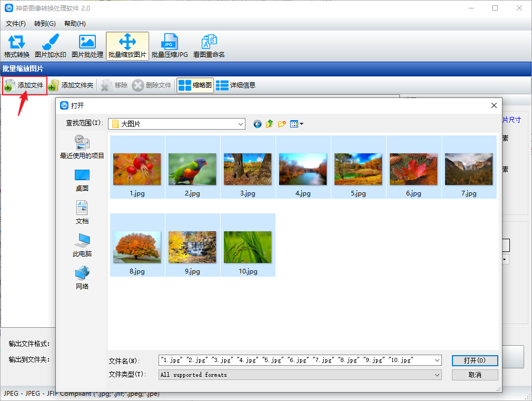Click the 取消 cancel button
Viewport: 532px width, 401px height.
(x=475, y=375)
